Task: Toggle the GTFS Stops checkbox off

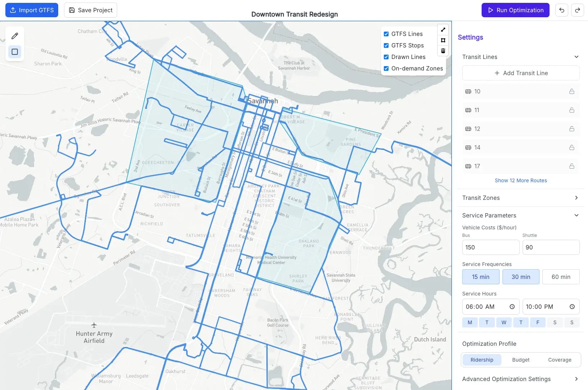Action: (x=386, y=45)
